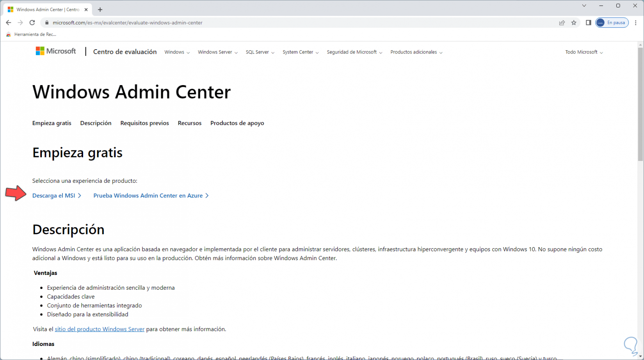
Task: Open the browser side panel
Action: pos(589,23)
